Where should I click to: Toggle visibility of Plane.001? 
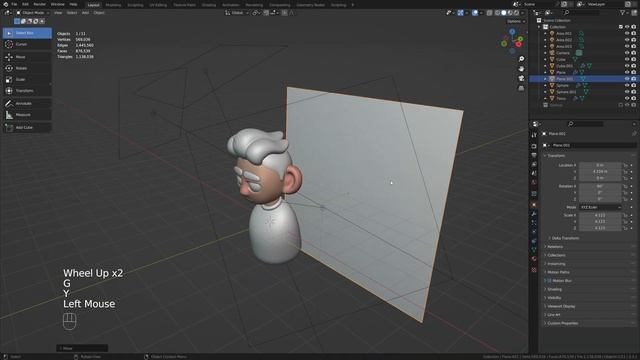pyautogui.click(x=627, y=79)
